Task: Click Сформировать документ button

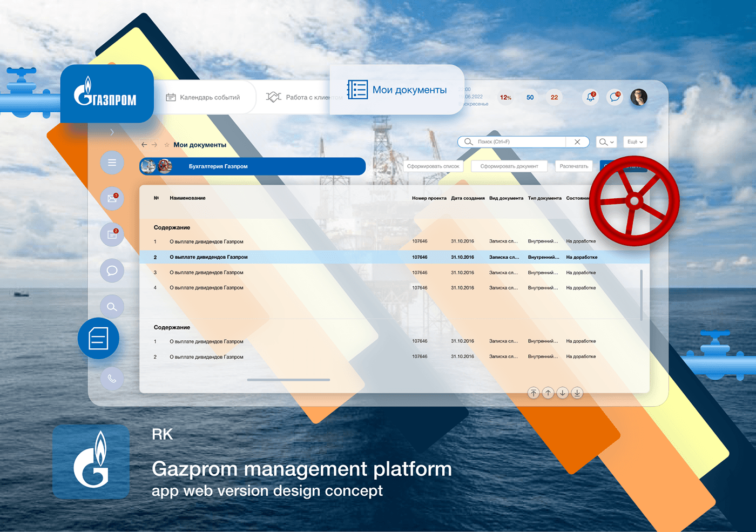Action: click(509, 166)
